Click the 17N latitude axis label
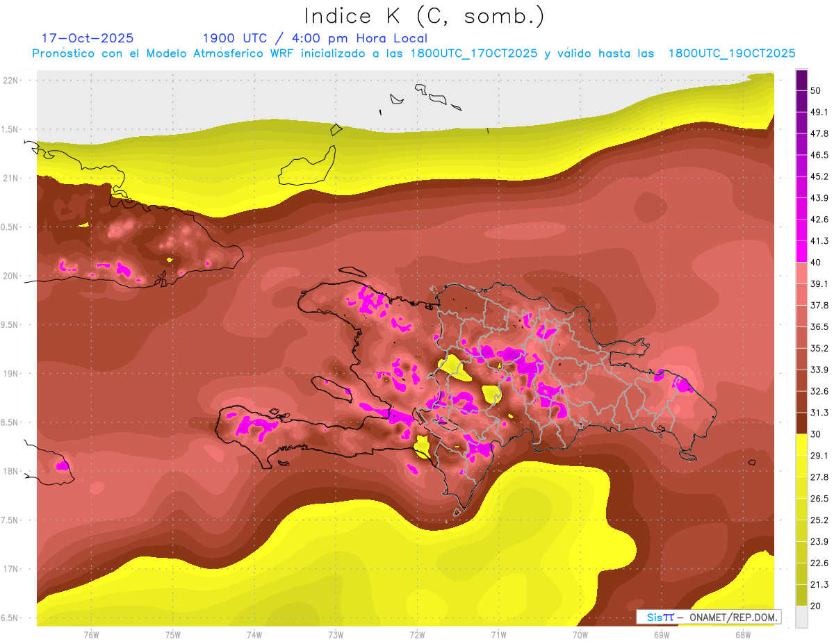Screen dimensions: 834x644 [11, 569]
